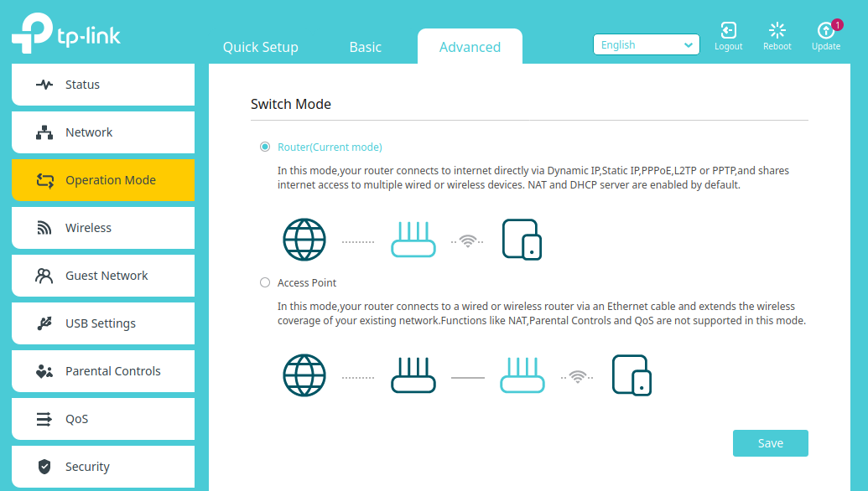Switch to the Quick Setup tab
This screenshot has width=868, height=491.
260,47
